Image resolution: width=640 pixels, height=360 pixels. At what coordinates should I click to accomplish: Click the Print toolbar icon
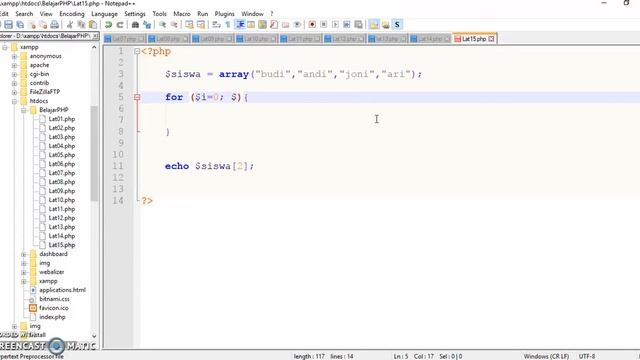pos(54,24)
